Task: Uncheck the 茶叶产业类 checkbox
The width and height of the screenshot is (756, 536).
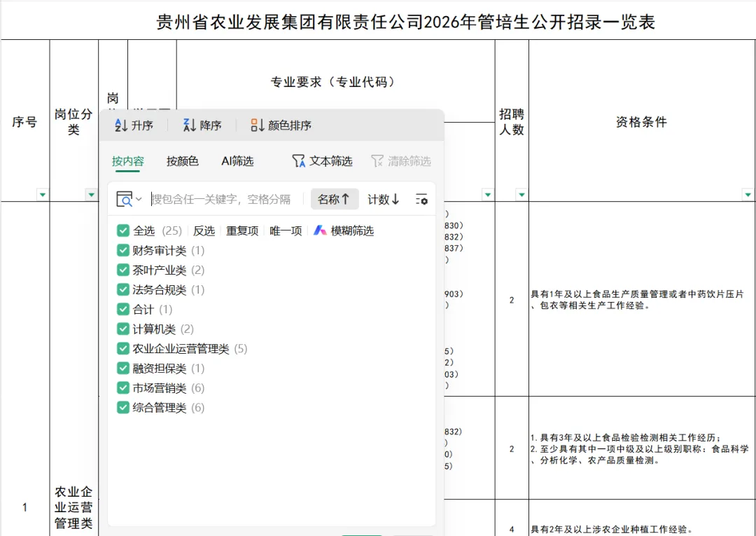Action: (123, 270)
